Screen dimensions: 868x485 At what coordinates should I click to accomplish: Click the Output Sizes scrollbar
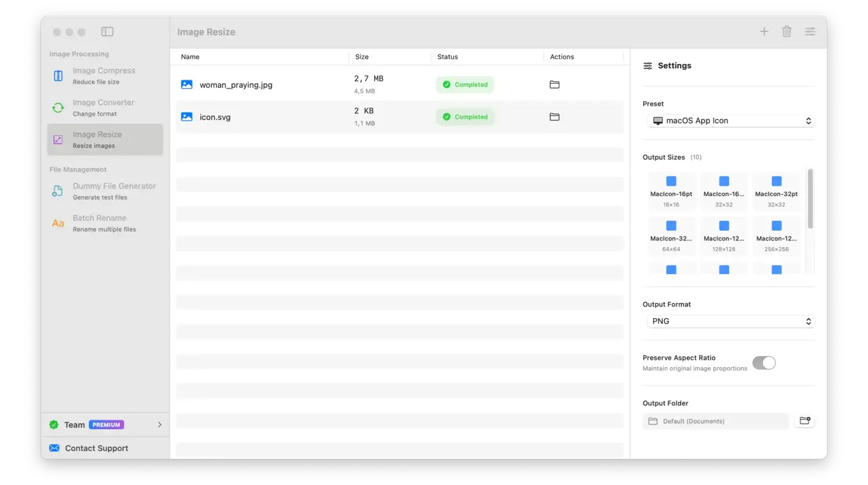click(x=810, y=199)
